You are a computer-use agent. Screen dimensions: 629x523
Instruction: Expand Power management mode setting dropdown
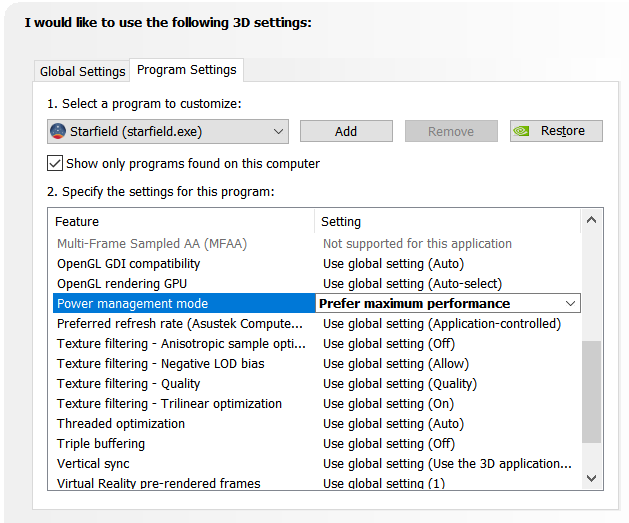(x=570, y=303)
